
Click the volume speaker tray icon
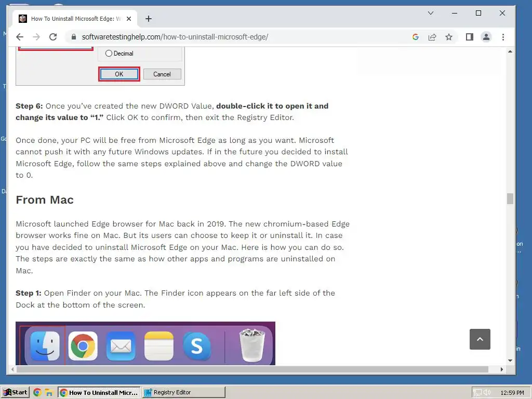[x=487, y=393]
